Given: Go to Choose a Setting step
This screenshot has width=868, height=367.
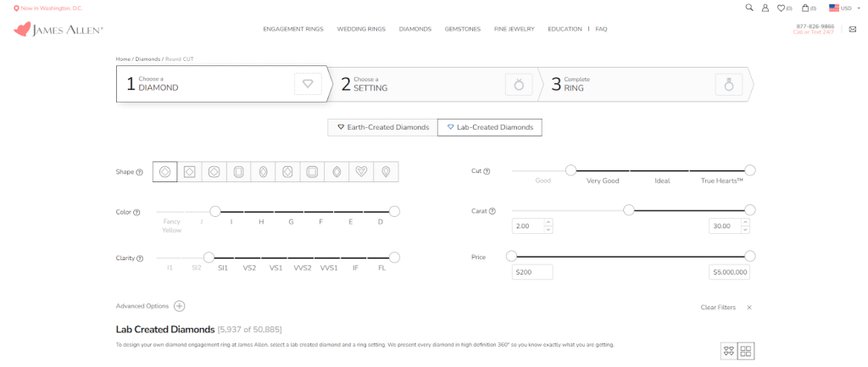Looking at the screenshot, I should click(432, 84).
